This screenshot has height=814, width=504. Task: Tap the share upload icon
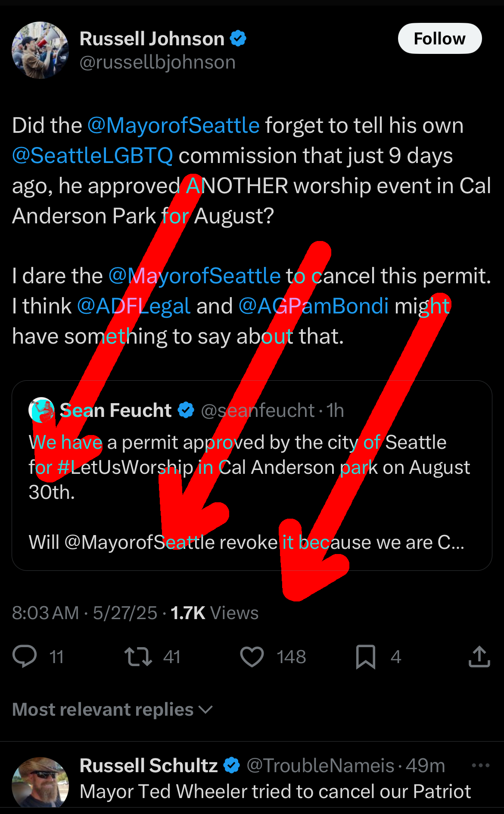tap(479, 656)
